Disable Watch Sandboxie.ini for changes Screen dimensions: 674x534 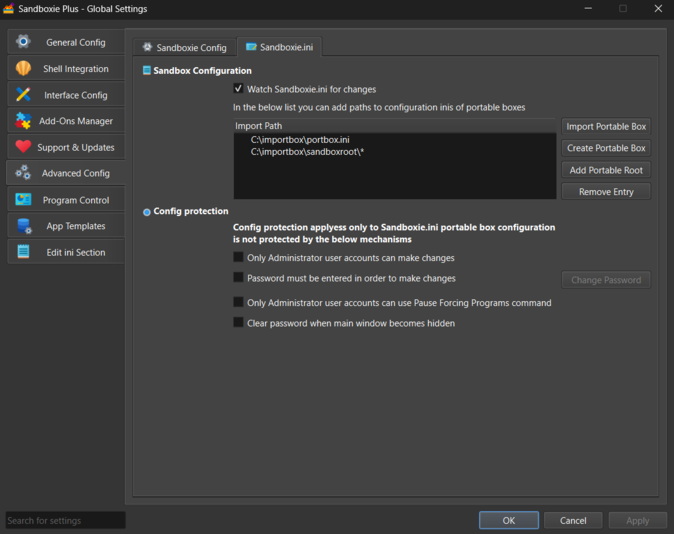tap(238, 89)
